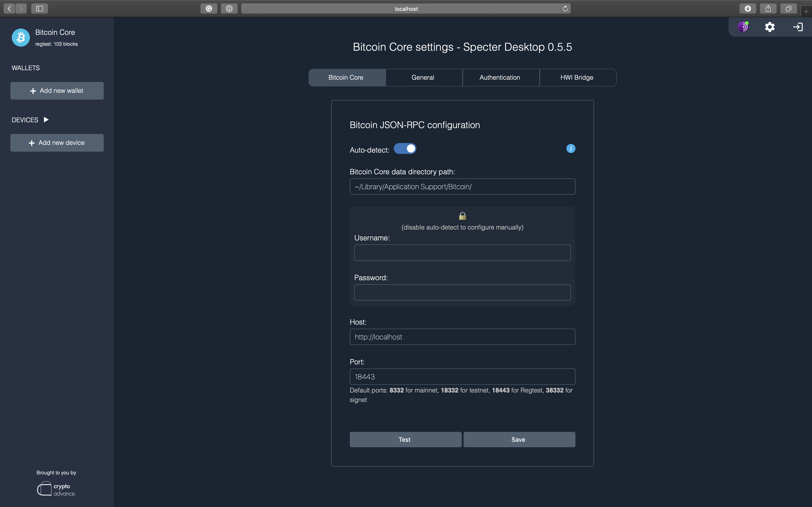
Task: Switch to the General tab
Action: pos(423,77)
